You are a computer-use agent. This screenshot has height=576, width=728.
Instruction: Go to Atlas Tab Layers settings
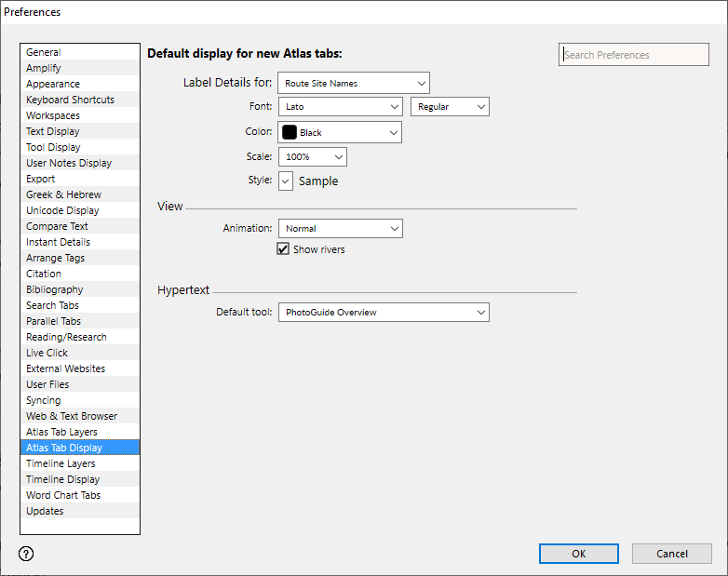point(61,432)
